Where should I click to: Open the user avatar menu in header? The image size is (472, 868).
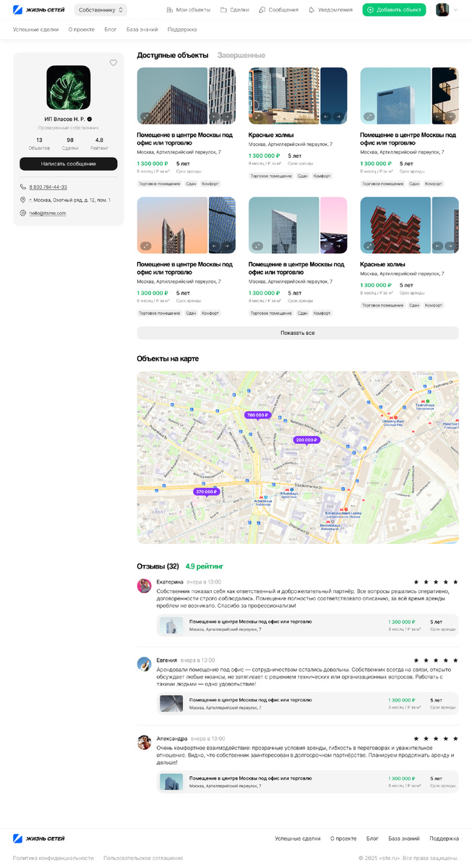click(445, 10)
